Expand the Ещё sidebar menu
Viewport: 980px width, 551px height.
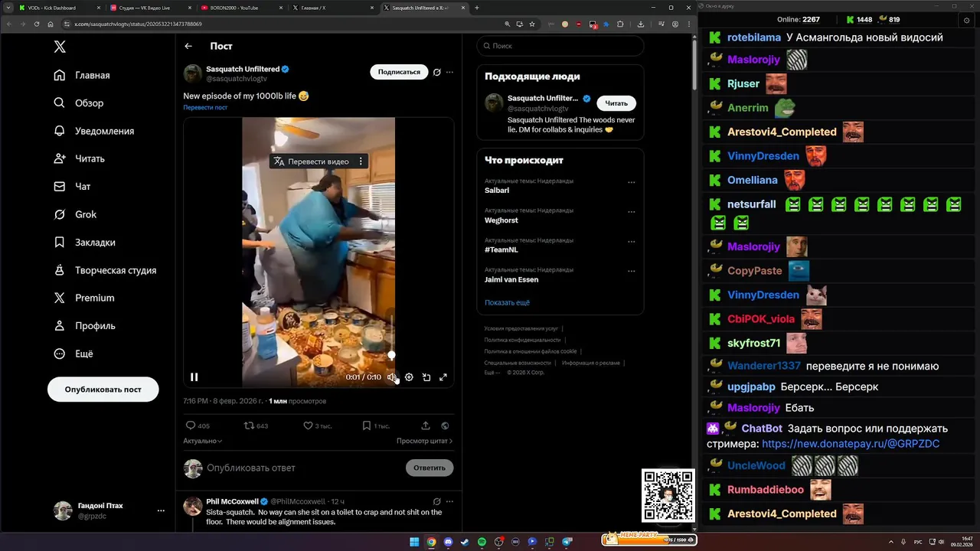(x=73, y=354)
